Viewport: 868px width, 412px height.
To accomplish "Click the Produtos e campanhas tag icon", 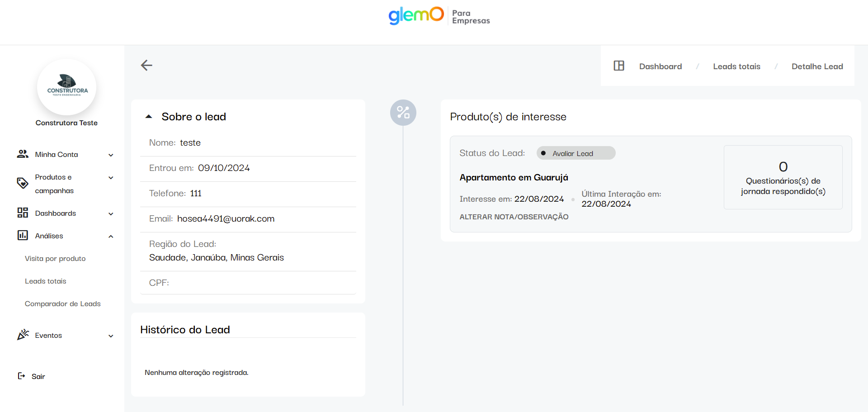I will coord(23,183).
